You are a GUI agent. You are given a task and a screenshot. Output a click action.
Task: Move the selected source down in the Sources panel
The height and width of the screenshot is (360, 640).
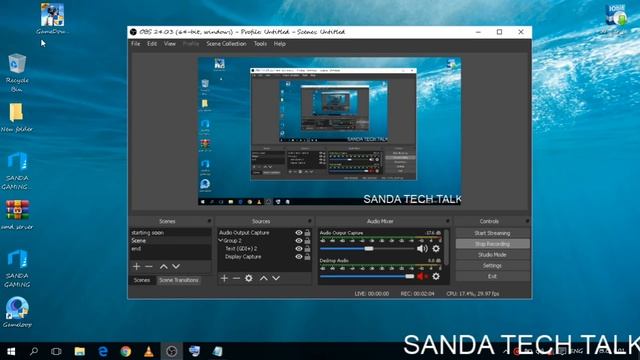[276, 278]
